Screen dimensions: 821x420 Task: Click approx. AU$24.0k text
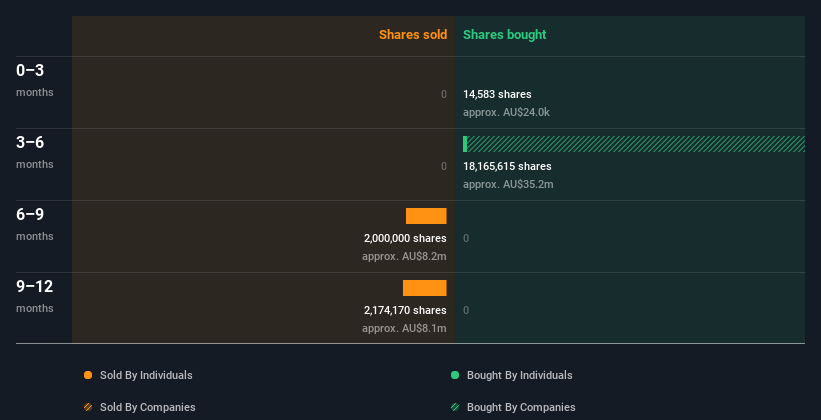click(x=506, y=112)
